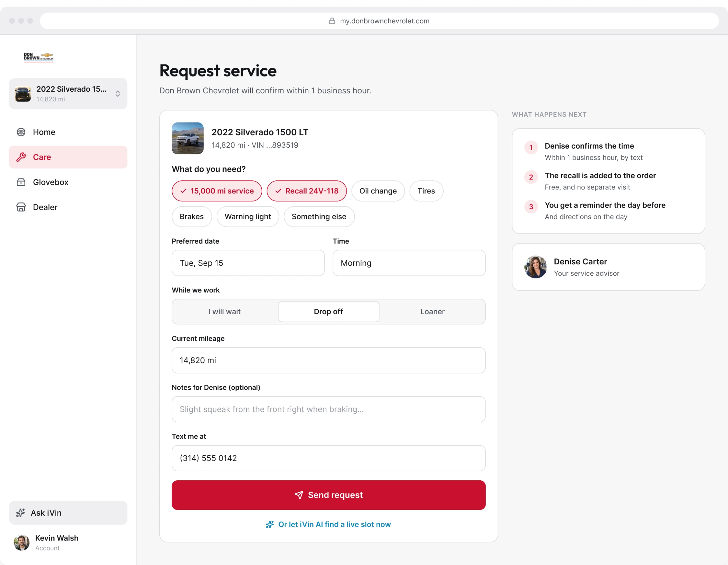
Task: Click the Glovebox icon
Action: coord(21,182)
